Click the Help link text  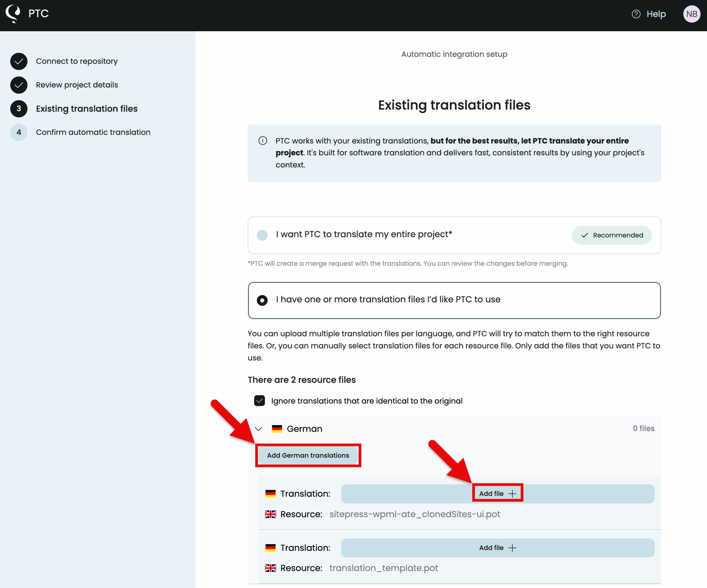point(656,14)
